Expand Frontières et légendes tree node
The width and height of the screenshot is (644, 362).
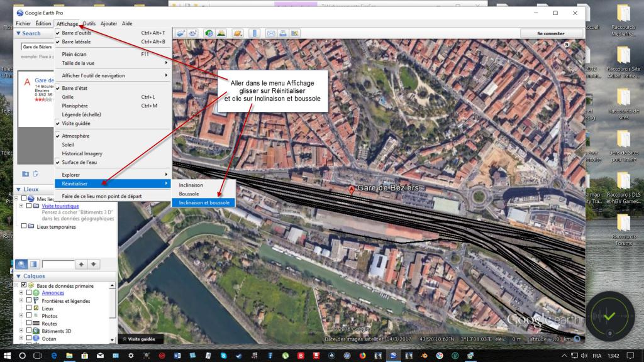(21, 300)
